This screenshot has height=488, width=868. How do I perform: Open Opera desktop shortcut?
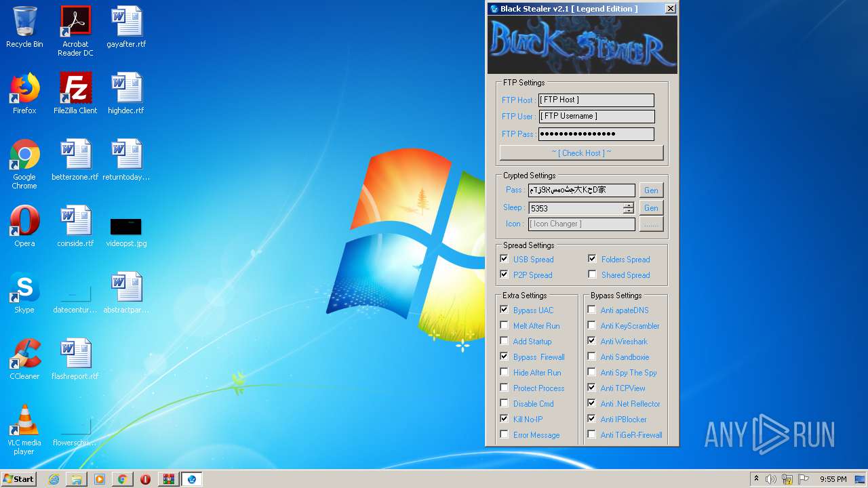pyautogui.click(x=24, y=226)
